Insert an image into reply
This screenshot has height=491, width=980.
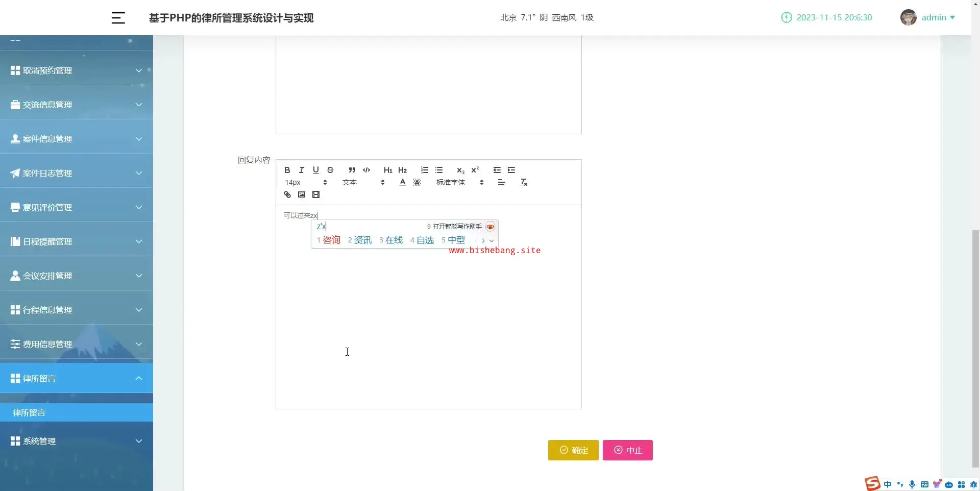(302, 194)
